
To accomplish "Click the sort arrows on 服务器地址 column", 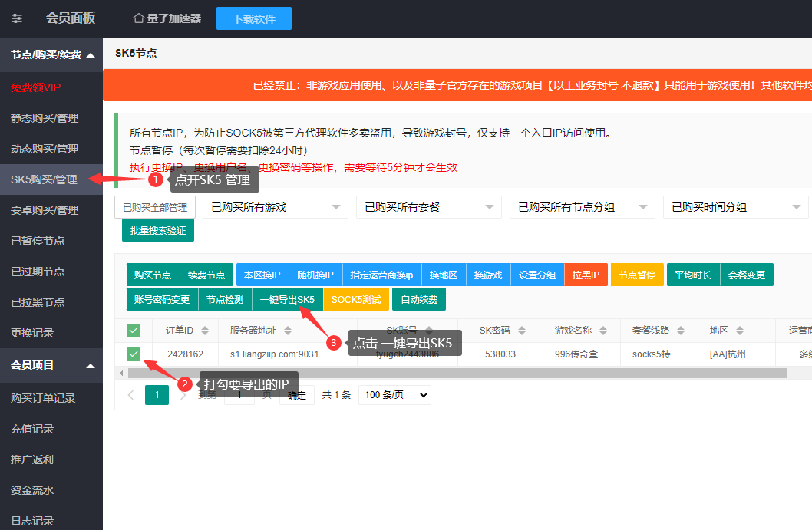I will tap(287, 331).
